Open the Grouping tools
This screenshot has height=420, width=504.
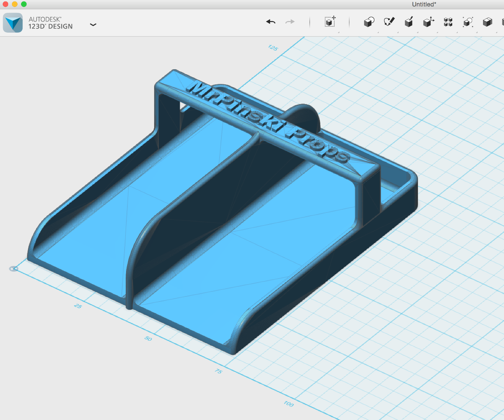[x=468, y=22]
